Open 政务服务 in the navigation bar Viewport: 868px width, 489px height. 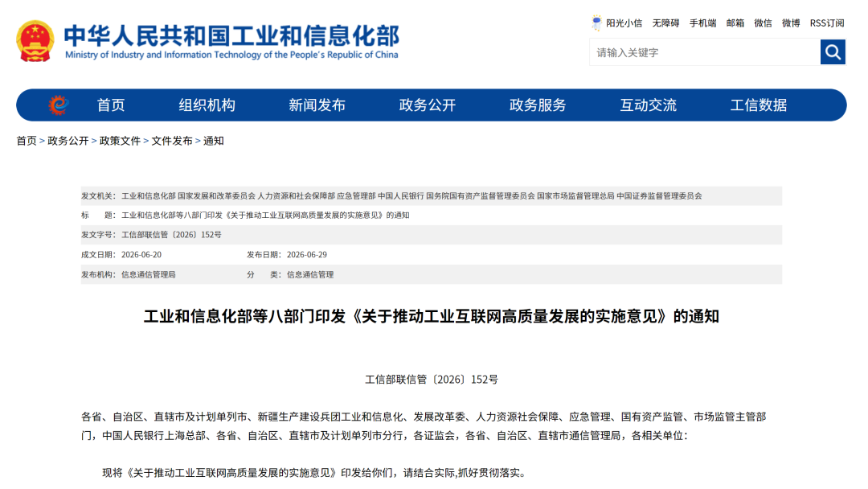[538, 105]
